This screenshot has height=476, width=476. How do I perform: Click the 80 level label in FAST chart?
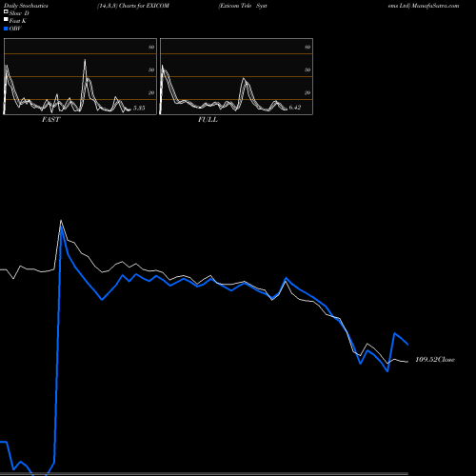click(151, 47)
